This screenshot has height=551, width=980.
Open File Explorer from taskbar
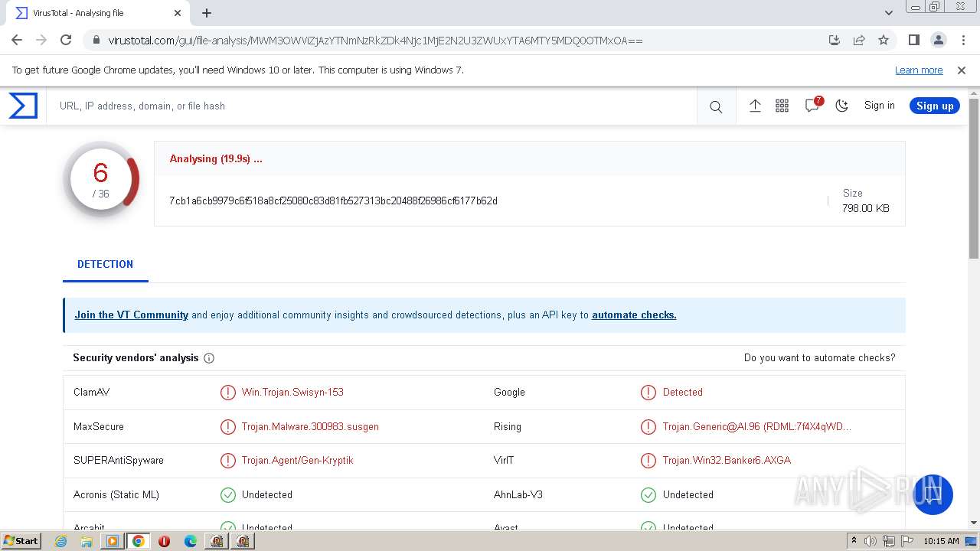tap(87, 541)
